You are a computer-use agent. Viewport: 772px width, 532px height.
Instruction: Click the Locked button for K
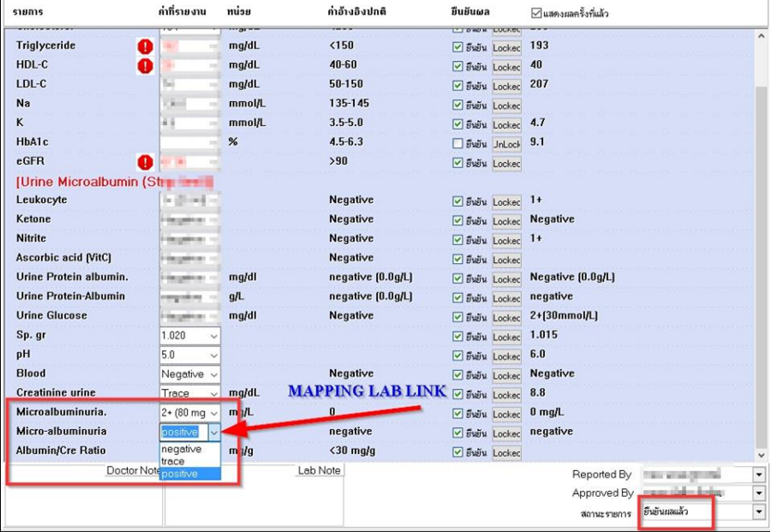click(507, 124)
